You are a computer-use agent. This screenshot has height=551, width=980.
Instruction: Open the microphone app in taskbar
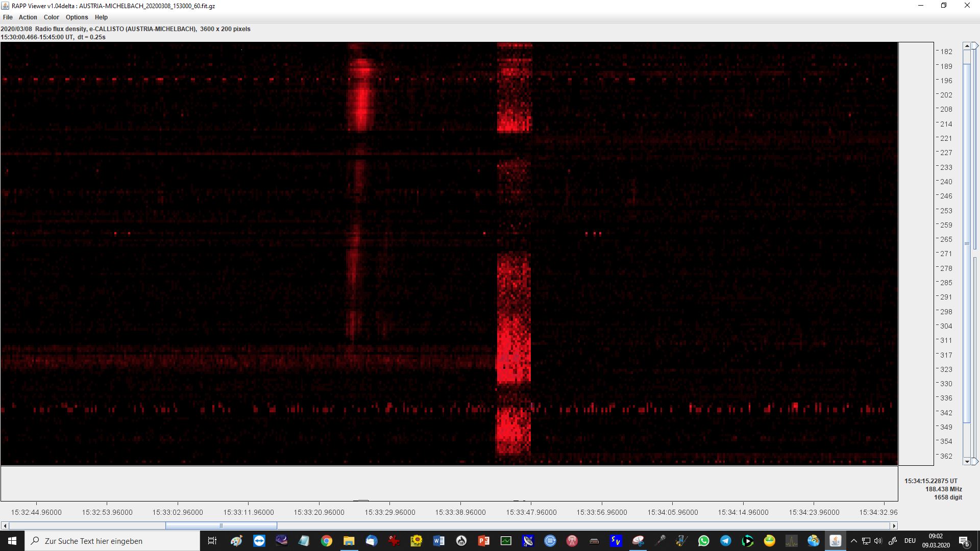[x=660, y=541]
